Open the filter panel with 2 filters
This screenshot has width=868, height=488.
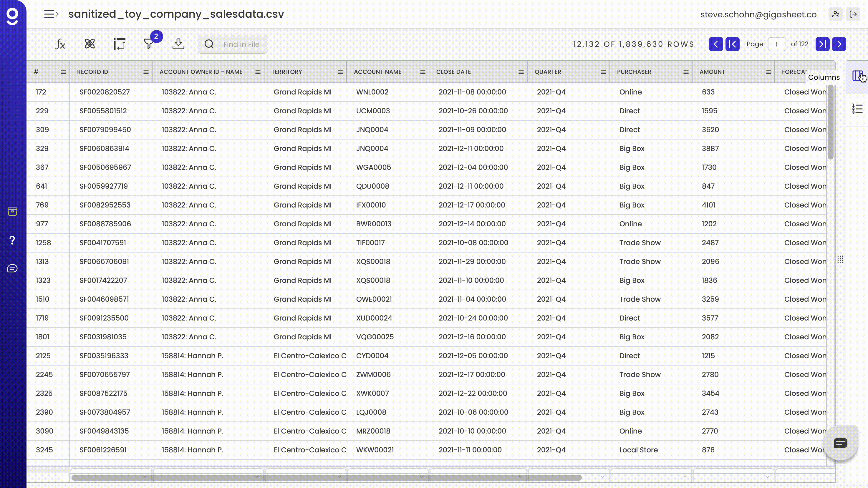click(x=149, y=44)
